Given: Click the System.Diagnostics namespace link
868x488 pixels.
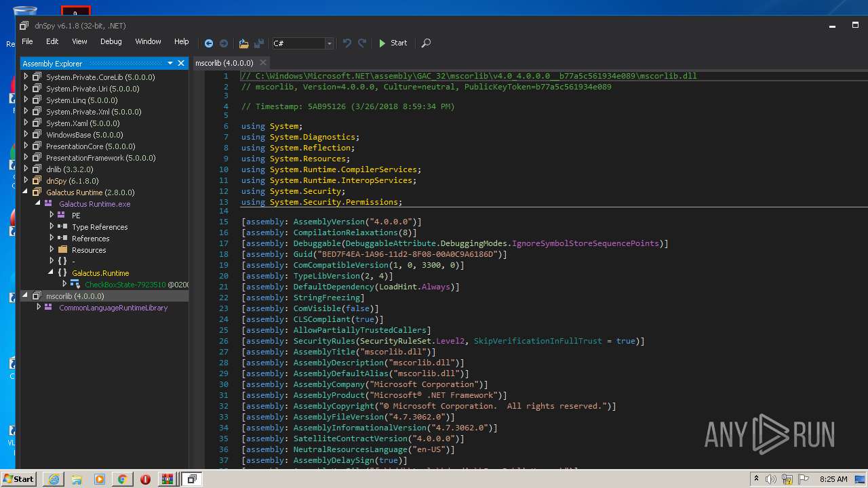Looking at the screenshot, I should coord(313,137).
